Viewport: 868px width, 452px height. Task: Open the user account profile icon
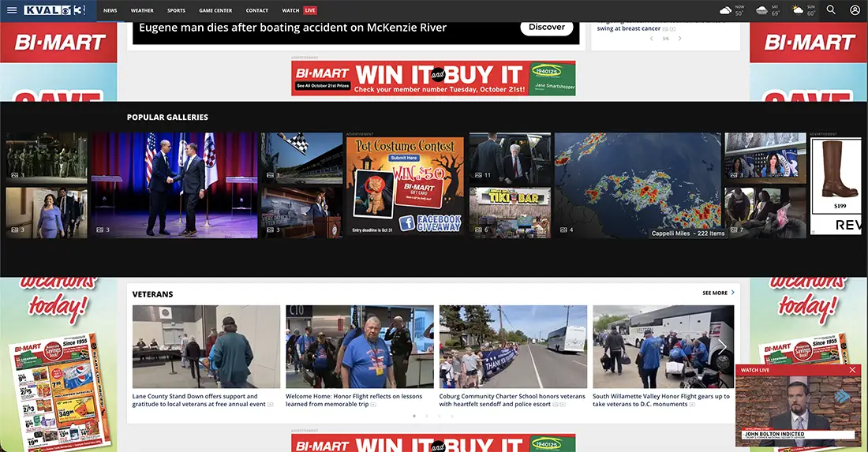pos(855,10)
